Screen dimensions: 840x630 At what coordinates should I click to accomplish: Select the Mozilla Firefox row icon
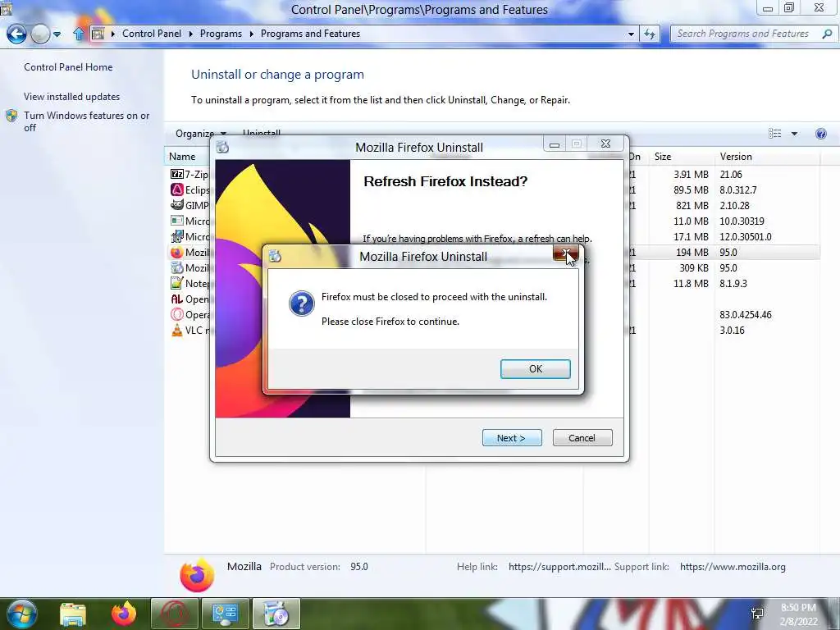click(x=177, y=253)
